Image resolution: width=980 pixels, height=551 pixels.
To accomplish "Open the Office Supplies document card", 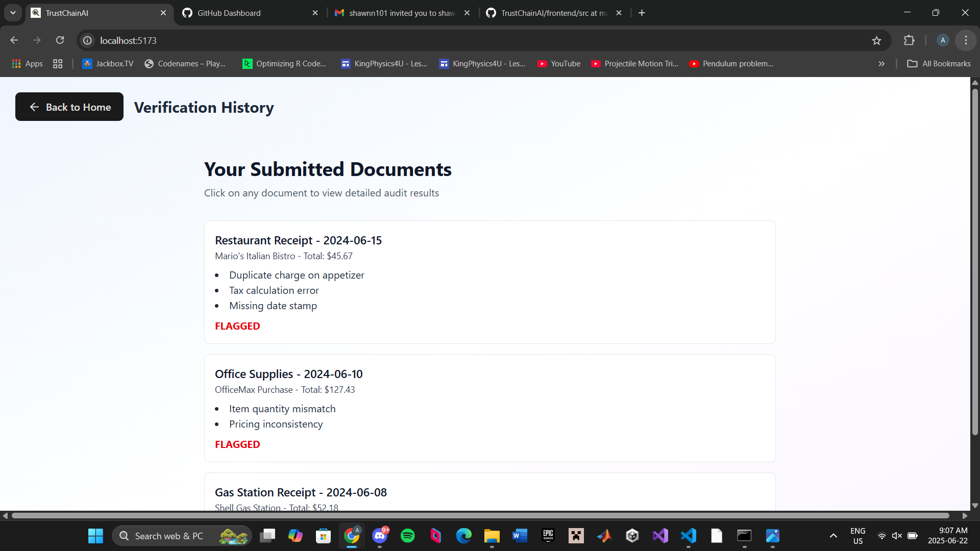I will pyautogui.click(x=489, y=408).
